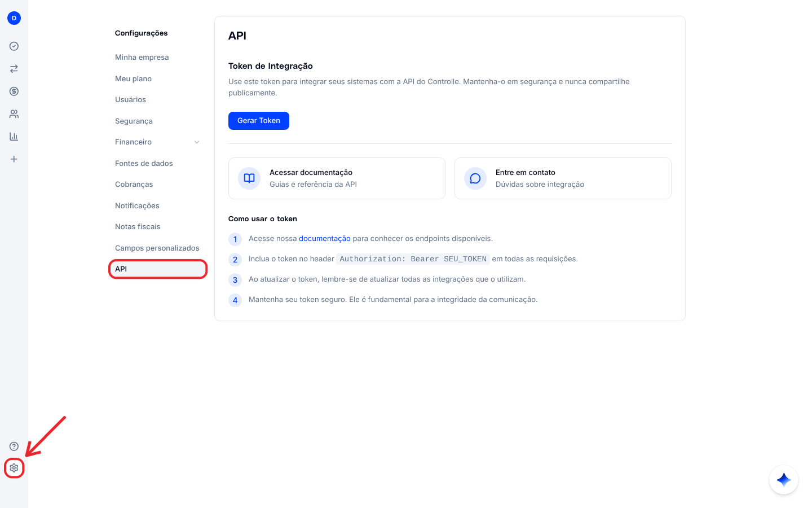Select Usuários in the settings menu
The width and height of the screenshot is (812, 508).
[x=130, y=100]
